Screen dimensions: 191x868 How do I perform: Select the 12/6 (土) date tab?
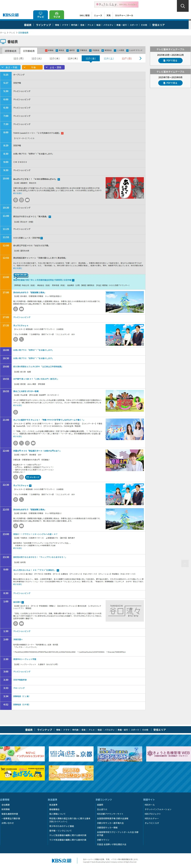coord(109,59)
